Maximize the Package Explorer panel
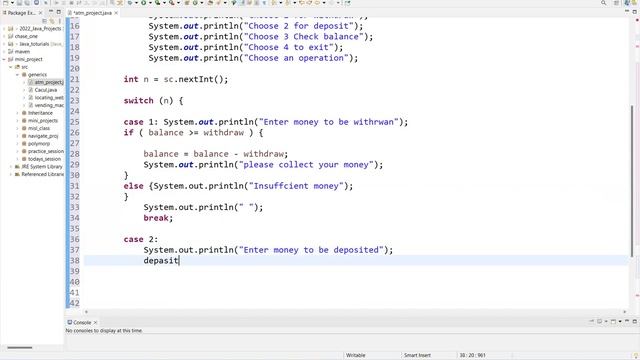The height and width of the screenshot is (360, 640). click(58, 12)
